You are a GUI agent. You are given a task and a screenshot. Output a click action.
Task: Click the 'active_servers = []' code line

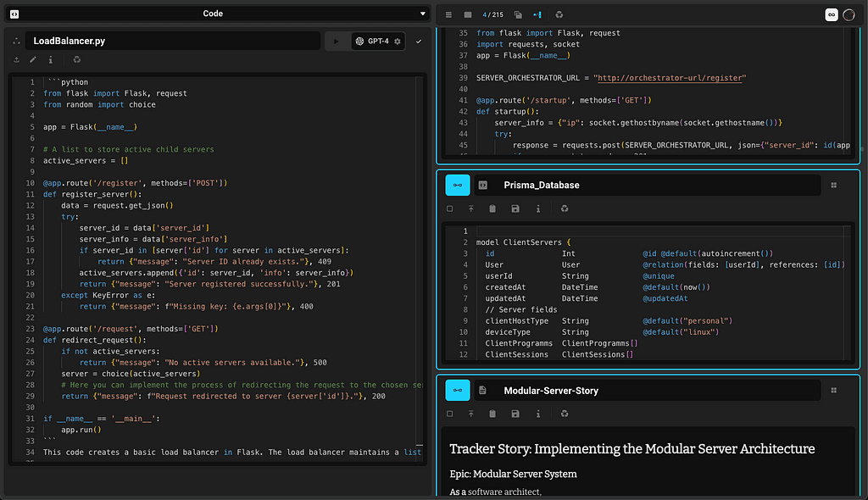(86, 160)
